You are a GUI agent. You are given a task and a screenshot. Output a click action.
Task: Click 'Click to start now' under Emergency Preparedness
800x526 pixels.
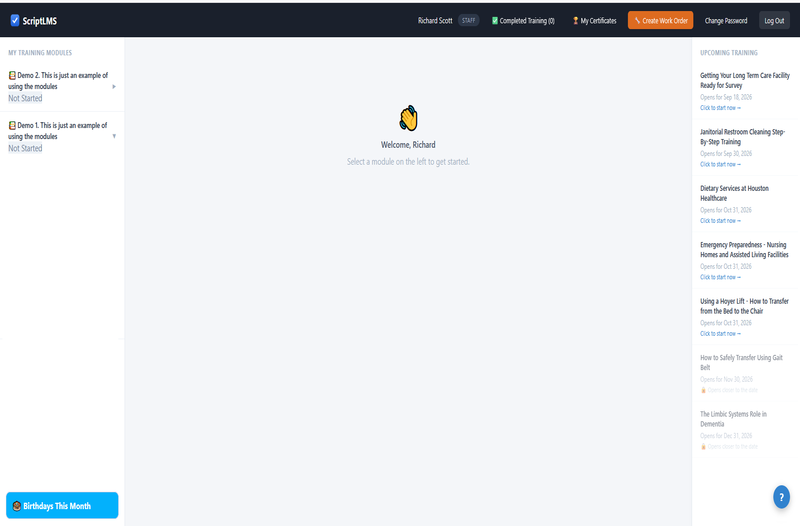(x=720, y=278)
